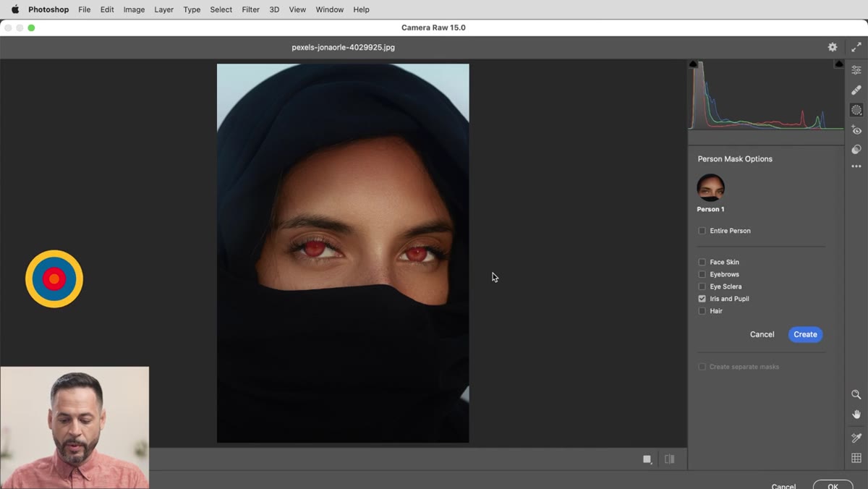Image resolution: width=868 pixels, height=489 pixels.
Task: Cancel the Camera Raw dialog
Action: tap(783, 486)
